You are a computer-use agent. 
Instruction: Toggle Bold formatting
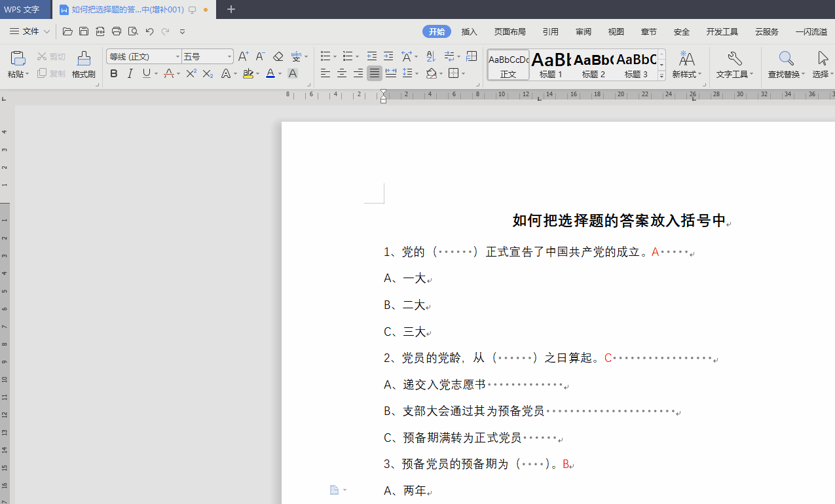(x=114, y=73)
